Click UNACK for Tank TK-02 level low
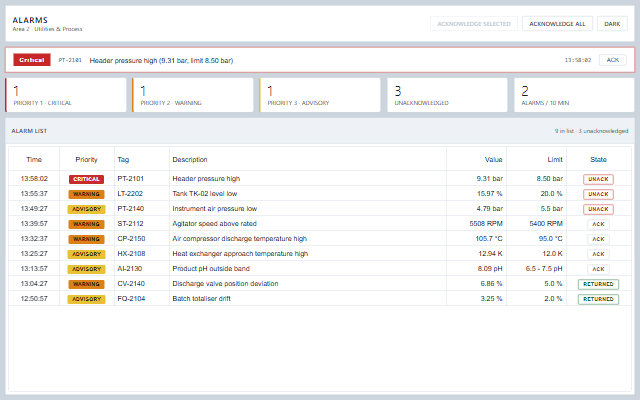 598,194
